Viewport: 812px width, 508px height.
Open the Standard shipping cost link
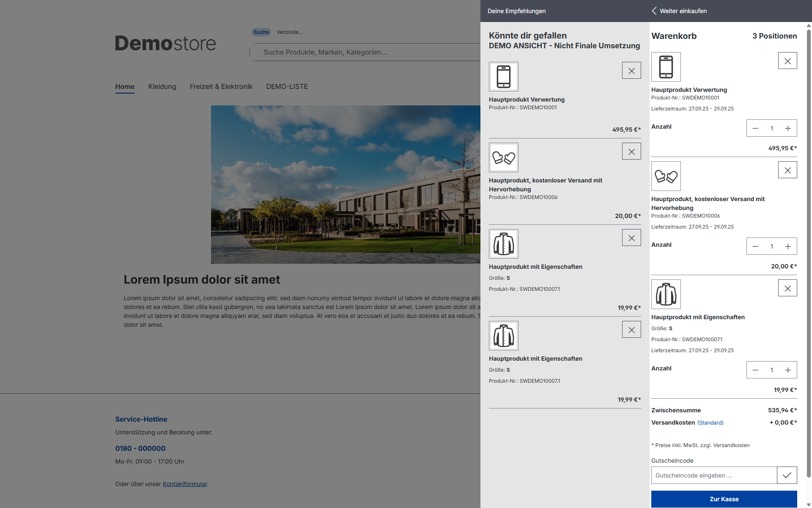point(710,423)
